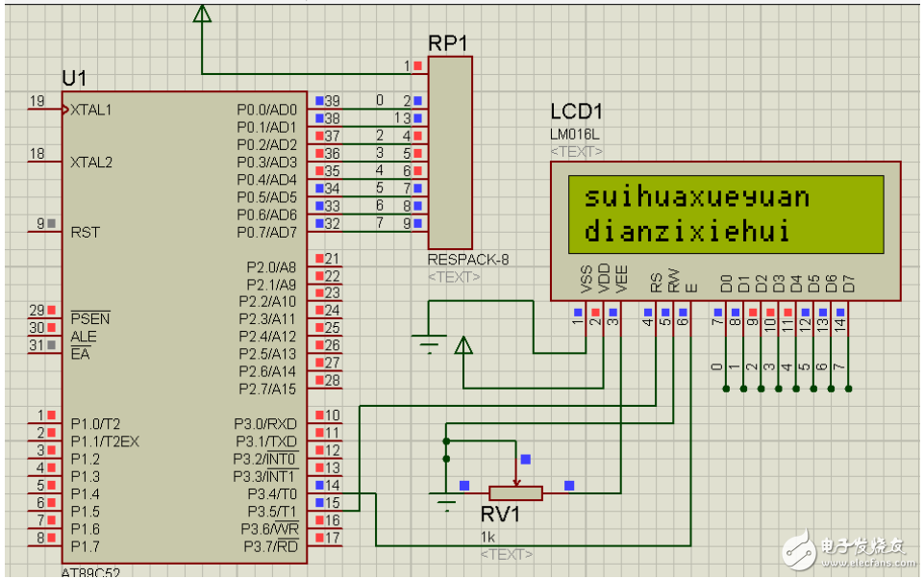Click the ground symbol below RESPACK-8
The image size is (924, 579).
tap(429, 339)
